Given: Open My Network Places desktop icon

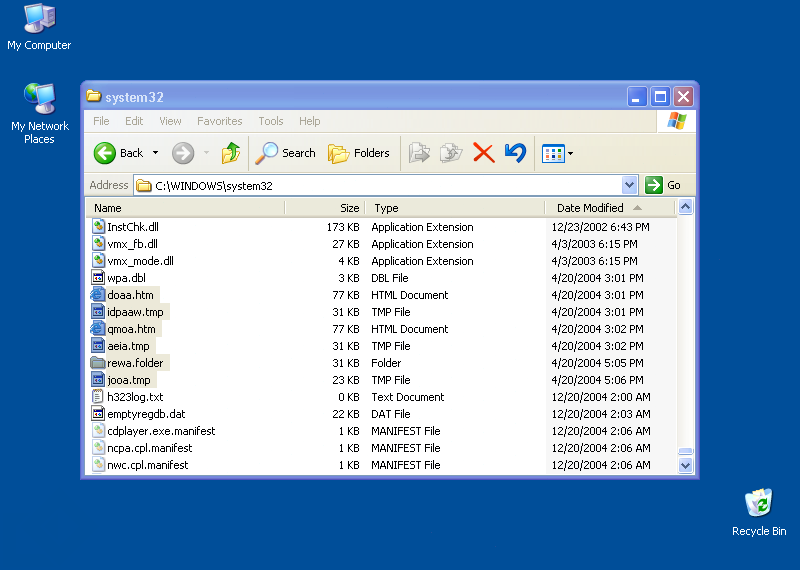Looking at the screenshot, I should pos(39,113).
